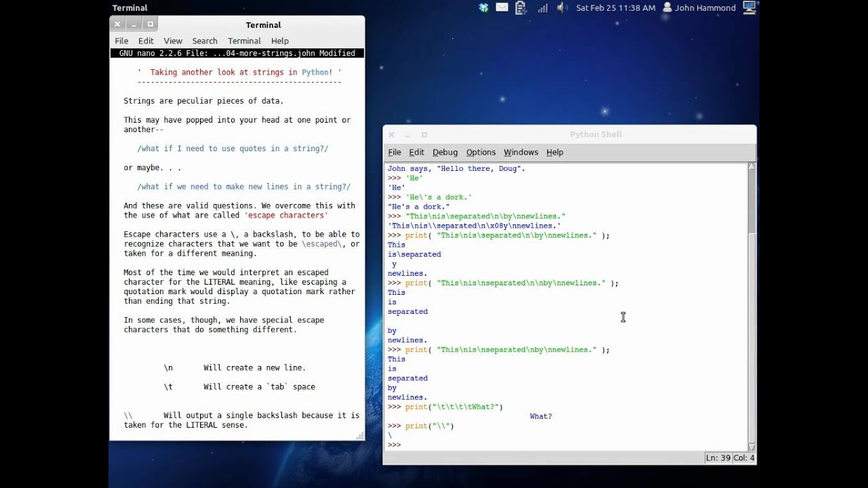The height and width of the screenshot is (488, 868).
Task: Click the 'Ln: 39' status bar entry
Action: [718, 458]
